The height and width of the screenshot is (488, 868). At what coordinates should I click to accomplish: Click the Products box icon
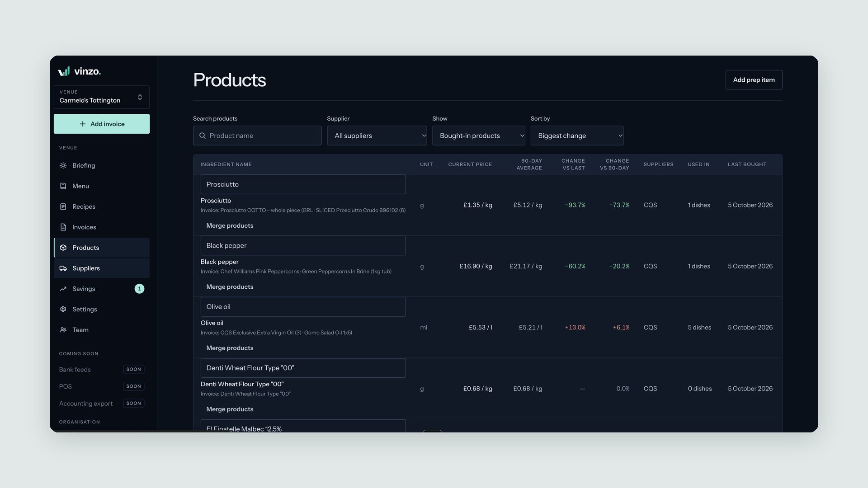tap(63, 248)
